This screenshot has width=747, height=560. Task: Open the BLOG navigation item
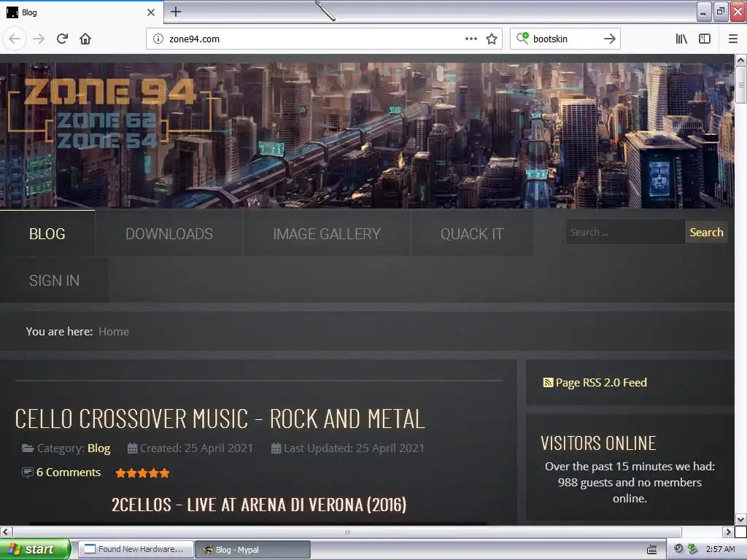(x=47, y=234)
